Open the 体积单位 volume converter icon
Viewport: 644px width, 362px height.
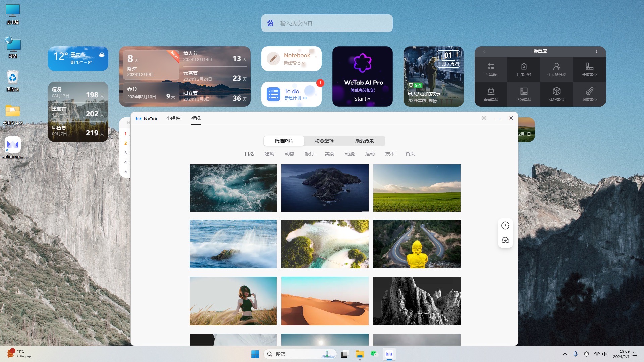(x=556, y=94)
